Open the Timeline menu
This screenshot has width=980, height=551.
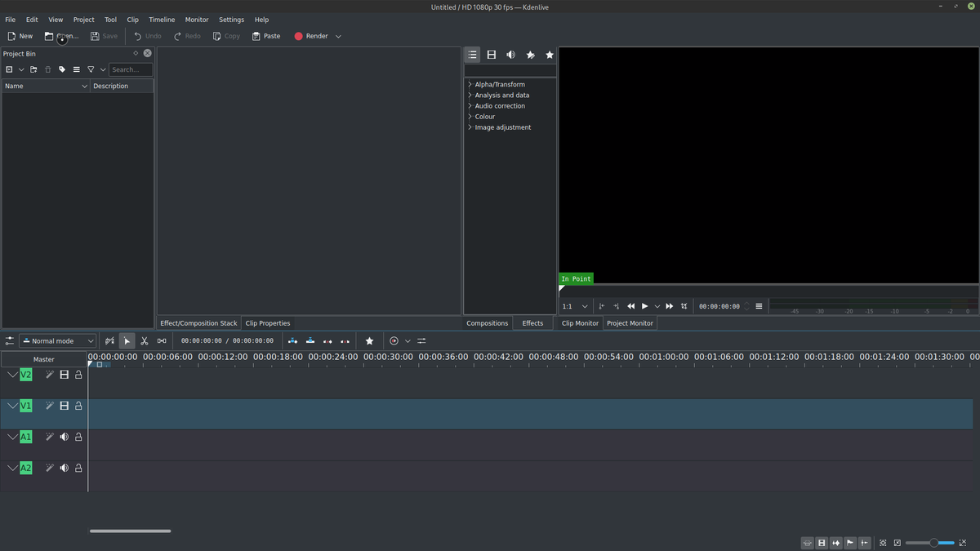pos(162,20)
